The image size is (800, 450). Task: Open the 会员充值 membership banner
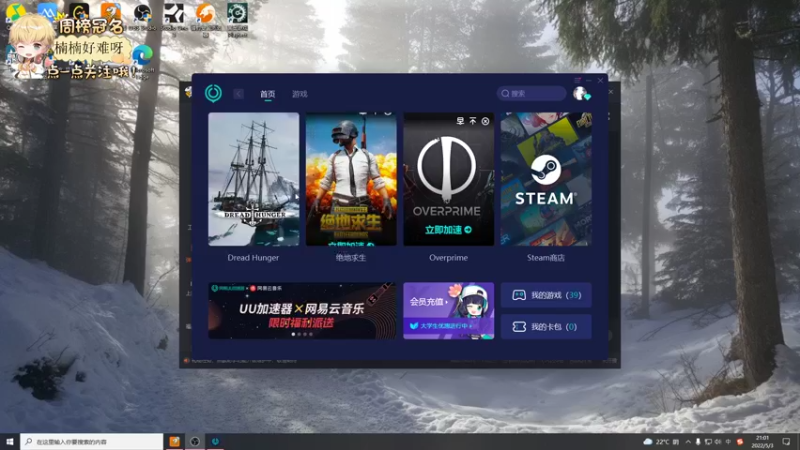(x=448, y=311)
